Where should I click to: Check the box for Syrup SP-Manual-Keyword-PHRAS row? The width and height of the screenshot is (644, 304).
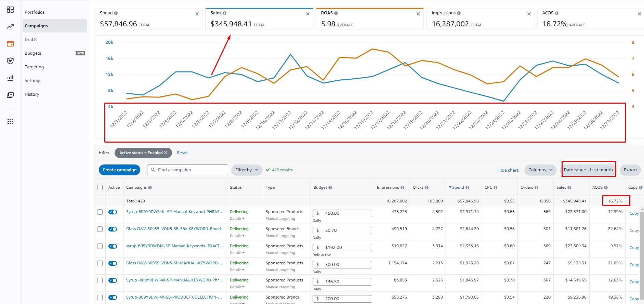[100, 212]
